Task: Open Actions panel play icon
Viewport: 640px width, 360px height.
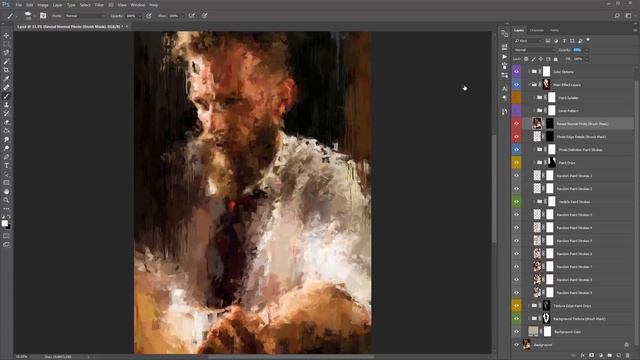Action: (x=504, y=57)
